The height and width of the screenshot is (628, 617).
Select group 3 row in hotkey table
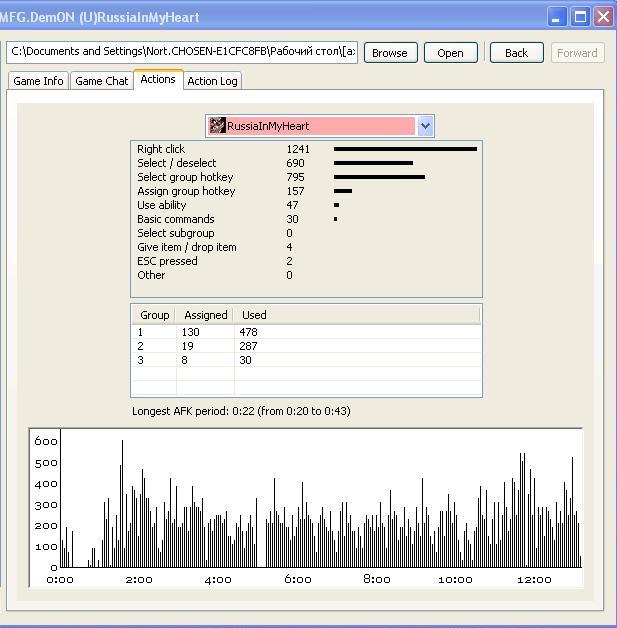coord(306,360)
